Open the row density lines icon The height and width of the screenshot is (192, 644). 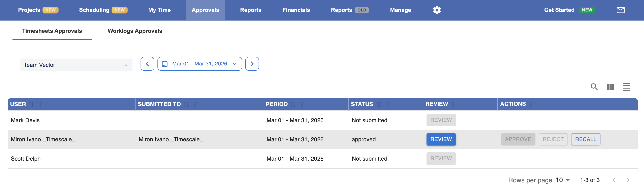click(x=626, y=87)
